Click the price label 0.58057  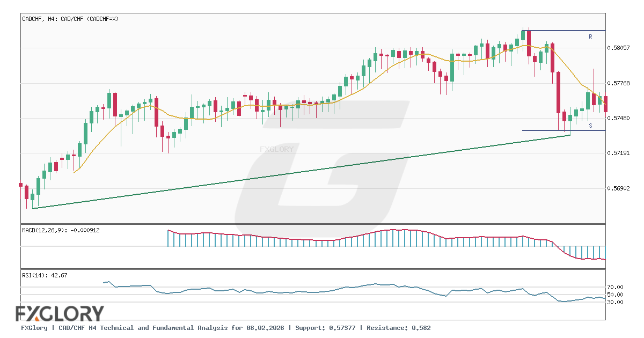(619, 48)
